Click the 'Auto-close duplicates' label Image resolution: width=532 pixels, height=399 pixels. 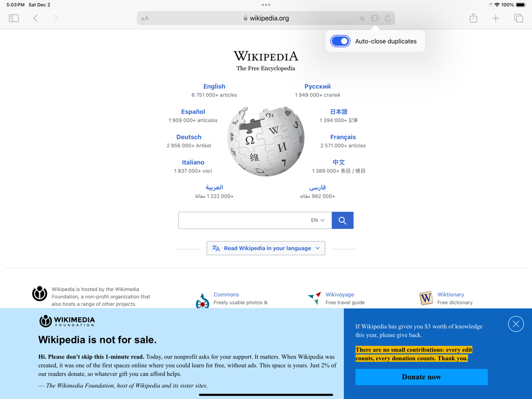point(386,41)
